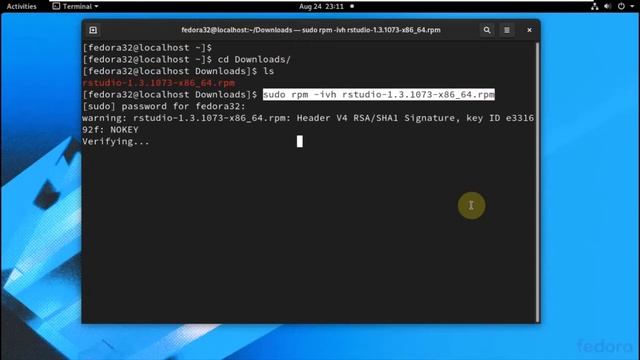
Task: Open the terminal hamburger menu
Action: (507, 30)
